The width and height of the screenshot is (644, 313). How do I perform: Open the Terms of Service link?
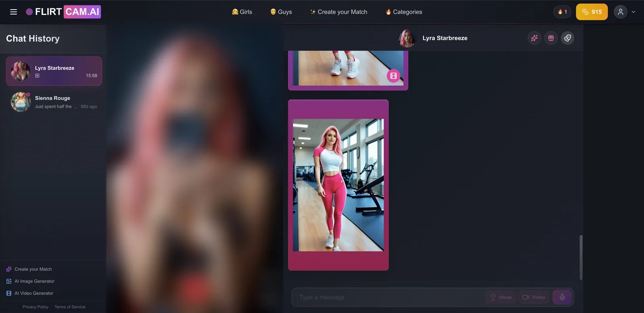tap(70, 307)
